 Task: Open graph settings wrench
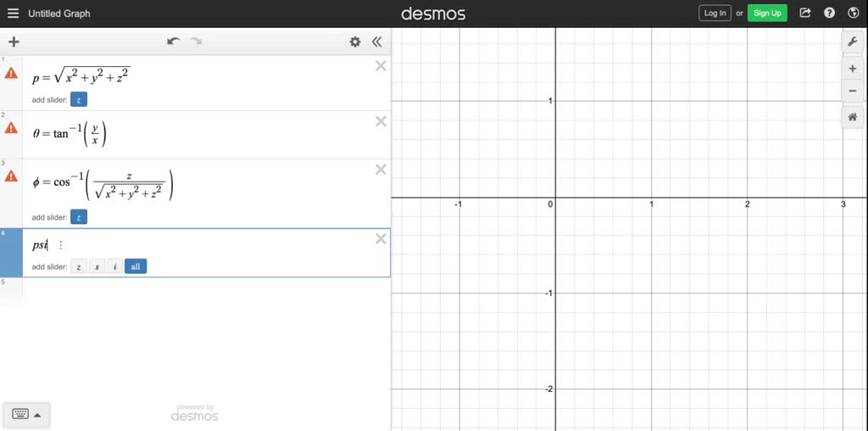pos(853,42)
